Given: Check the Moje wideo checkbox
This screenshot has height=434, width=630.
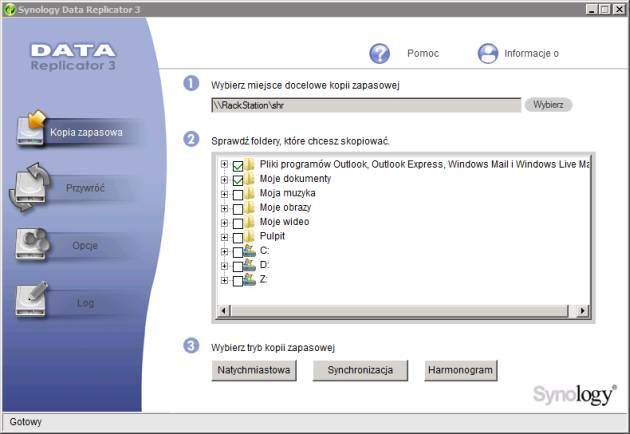Looking at the screenshot, I should click(238, 223).
